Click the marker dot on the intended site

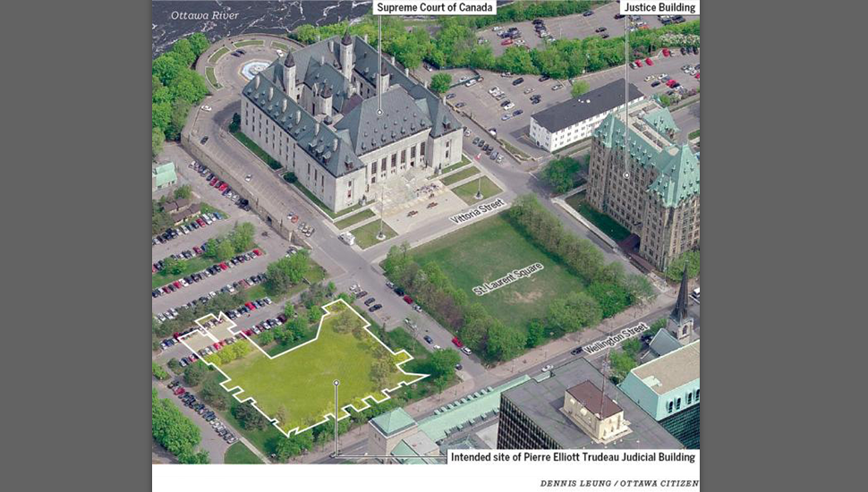[x=336, y=383]
